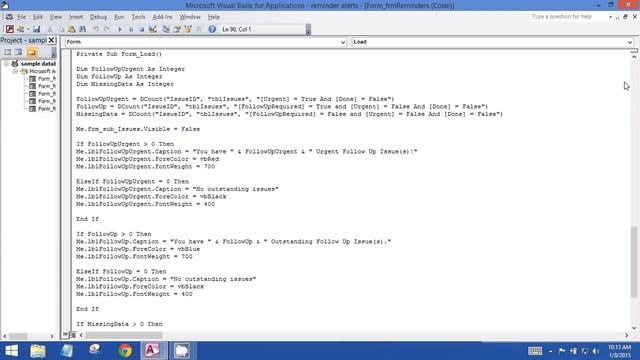Toggle Folders in the Project panel
Viewport: 640px width, 360px height.
pyautogui.click(x=32, y=52)
